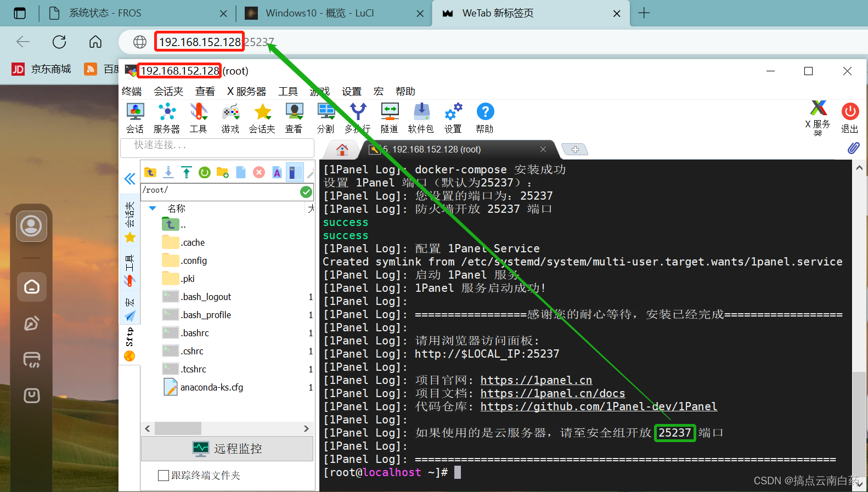Click the 远程监控 button
This screenshot has width=868, height=492.
click(227, 449)
